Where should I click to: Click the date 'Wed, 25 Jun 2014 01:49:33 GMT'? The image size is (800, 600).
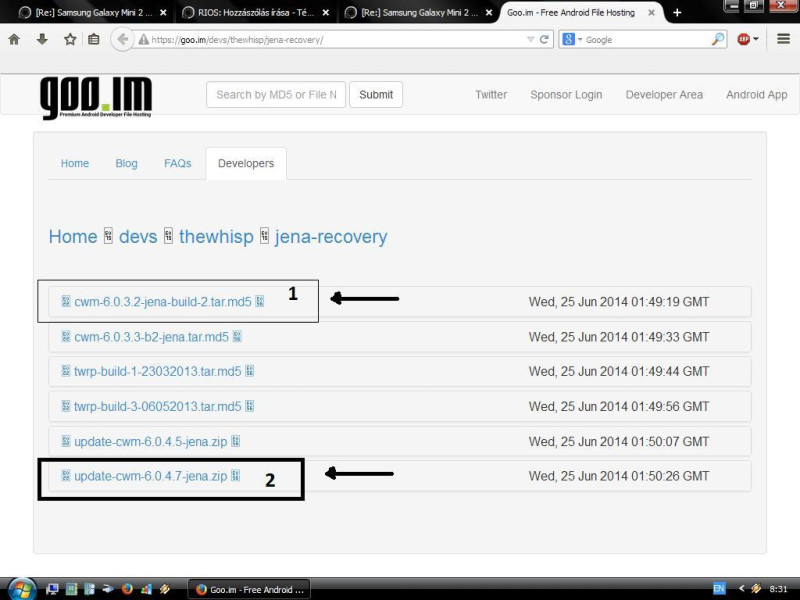pyautogui.click(x=619, y=337)
